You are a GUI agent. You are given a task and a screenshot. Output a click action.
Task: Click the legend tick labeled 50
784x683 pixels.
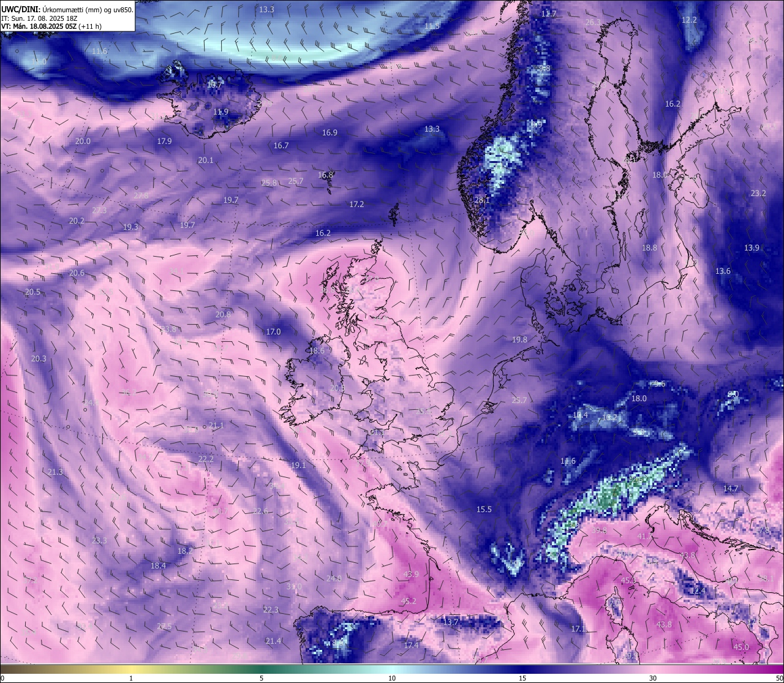coord(779,678)
